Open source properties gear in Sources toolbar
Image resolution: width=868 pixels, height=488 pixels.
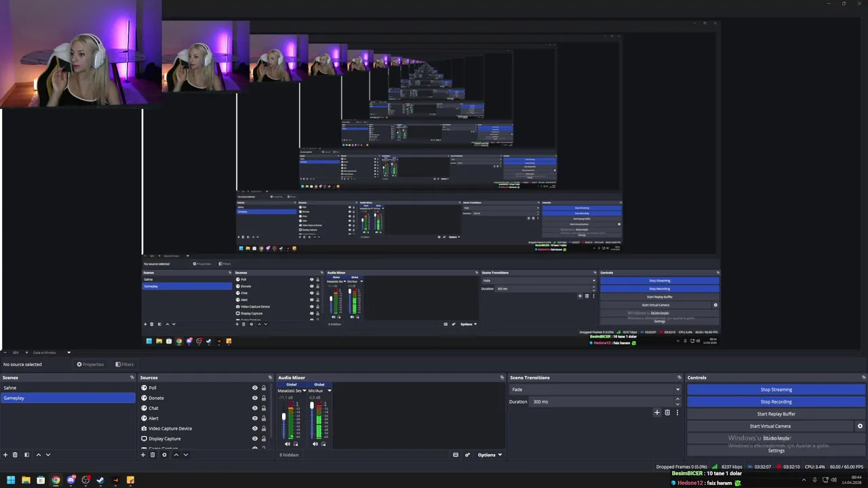tap(164, 455)
